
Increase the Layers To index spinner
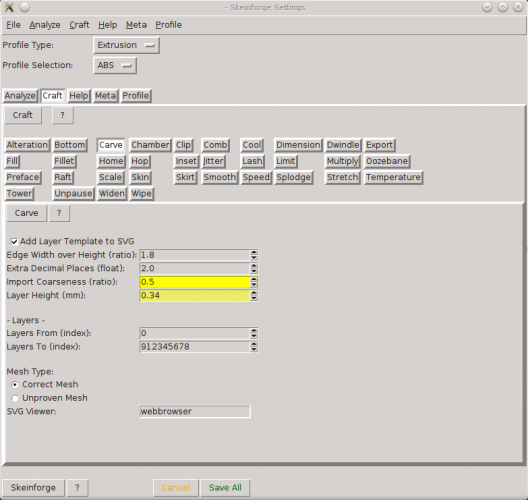[254, 344]
